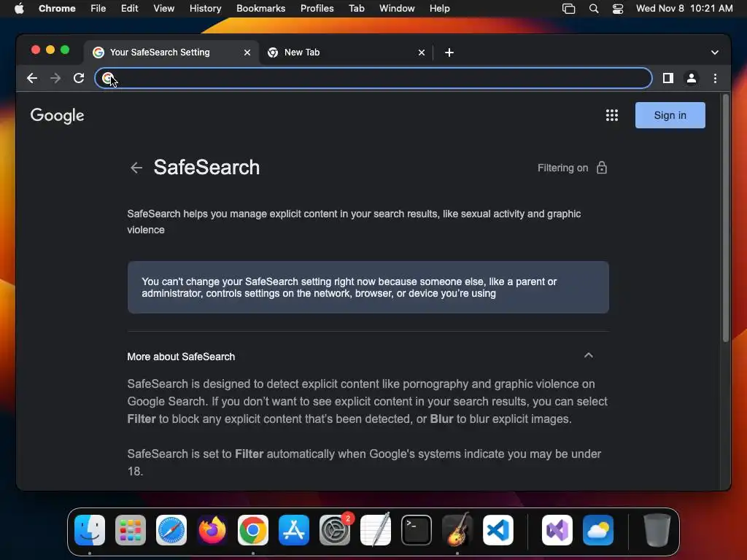747x560 pixels.
Task: Close the New Tab tab
Action: [421, 52]
